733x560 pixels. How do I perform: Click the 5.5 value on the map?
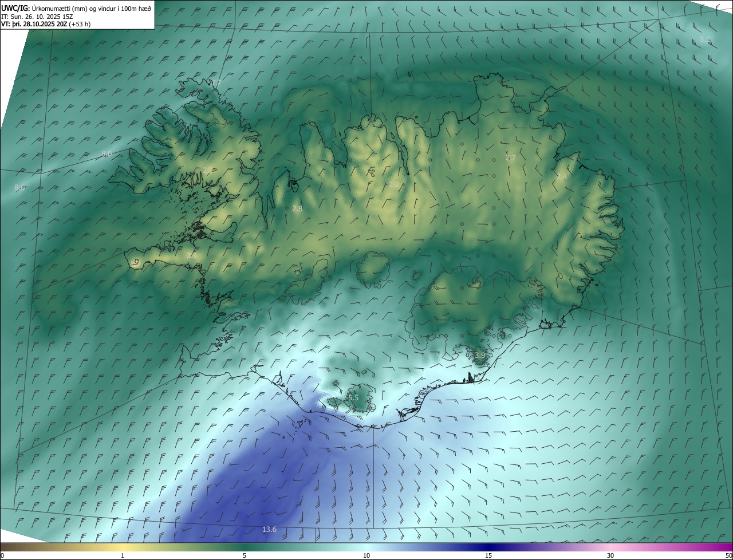tap(353, 397)
